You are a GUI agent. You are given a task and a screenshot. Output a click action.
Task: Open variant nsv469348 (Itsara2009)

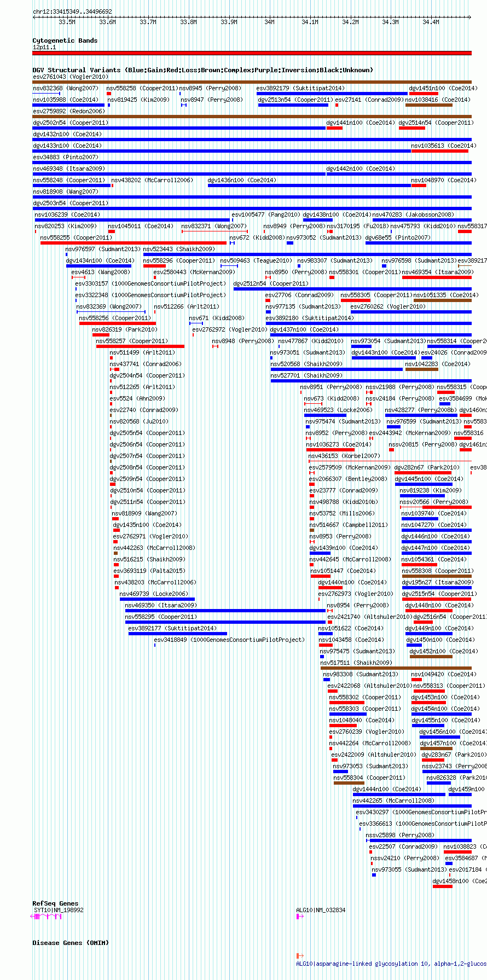pyautogui.click(x=69, y=169)
